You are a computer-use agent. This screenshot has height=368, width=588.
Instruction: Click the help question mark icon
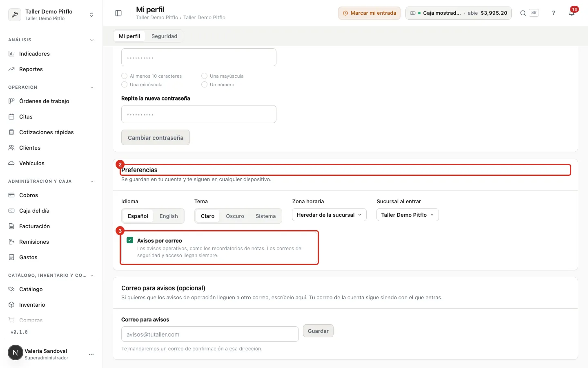pos(554,13)
